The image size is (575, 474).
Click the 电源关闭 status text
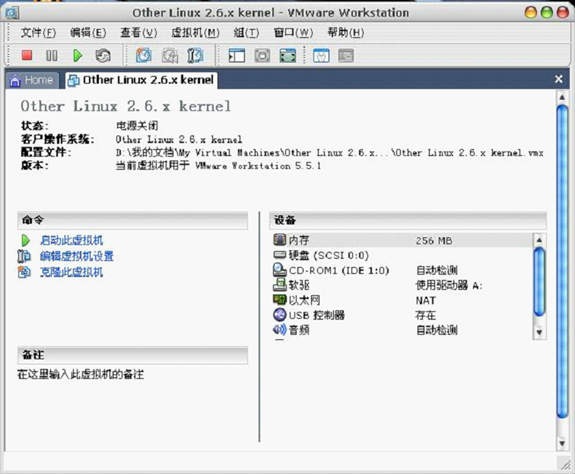(x=137, y=126)
